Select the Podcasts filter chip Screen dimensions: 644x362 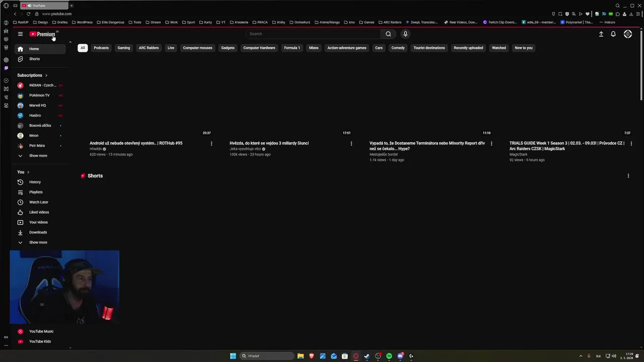click(x=101, y=48)
